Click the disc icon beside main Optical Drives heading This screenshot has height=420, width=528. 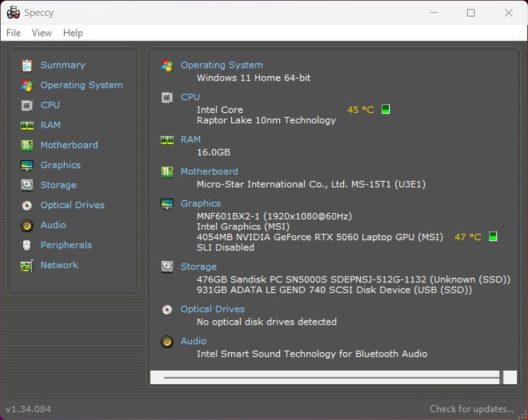pyautogui.click(x=167, y=309)
